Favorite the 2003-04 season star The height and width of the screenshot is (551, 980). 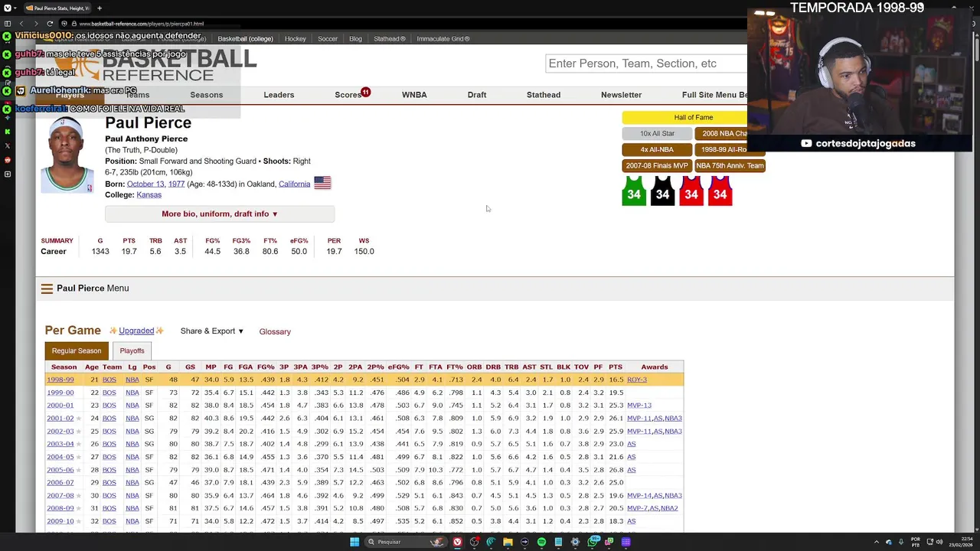(78, 444)
